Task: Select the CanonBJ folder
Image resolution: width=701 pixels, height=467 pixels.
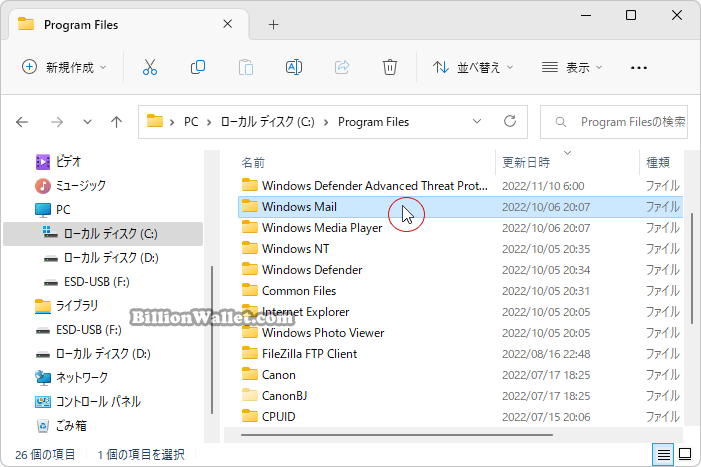Action: 460,396
